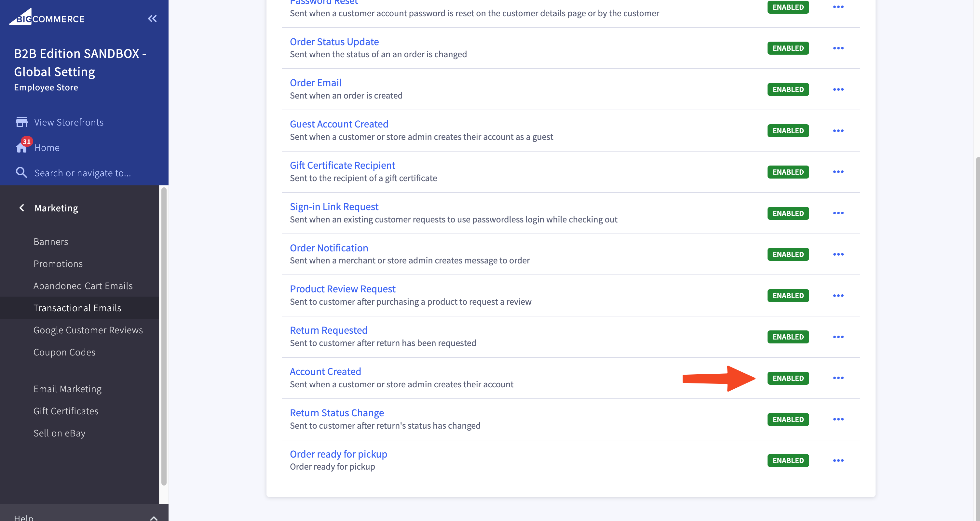Click the ENABLED badge for Sign-in Link Request
Image resolution: width=980 pixels, height=521 pixels.
788,213
